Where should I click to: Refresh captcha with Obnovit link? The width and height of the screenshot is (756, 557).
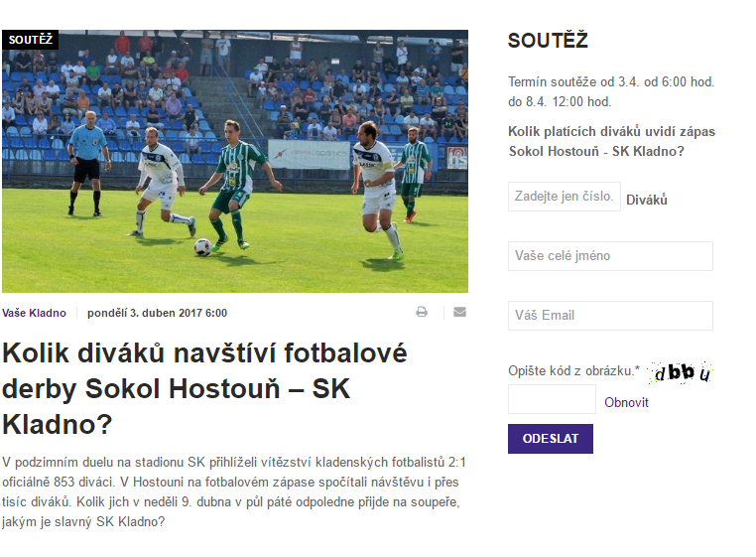[626, 402]
